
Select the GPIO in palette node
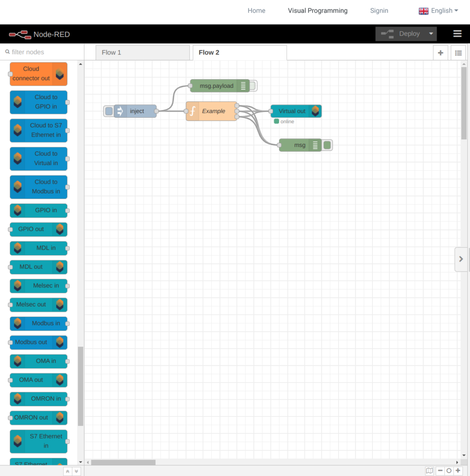tap(39, 211)
